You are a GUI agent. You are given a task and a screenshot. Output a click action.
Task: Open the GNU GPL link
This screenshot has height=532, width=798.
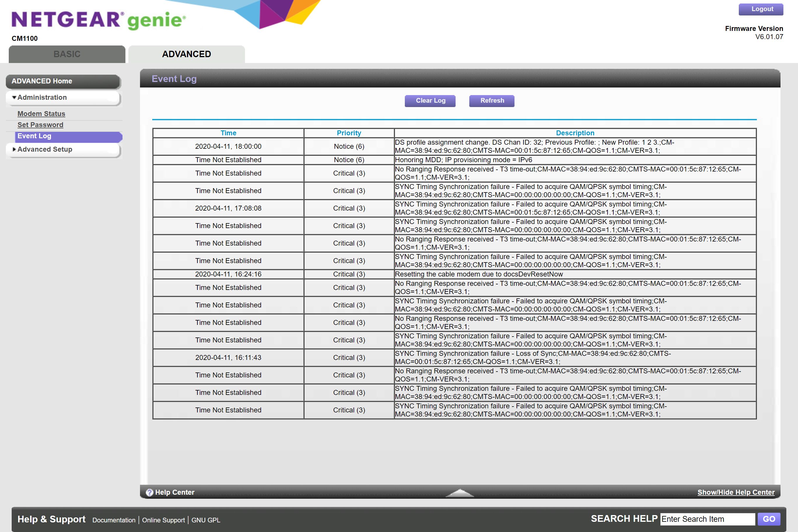[206, 520]
